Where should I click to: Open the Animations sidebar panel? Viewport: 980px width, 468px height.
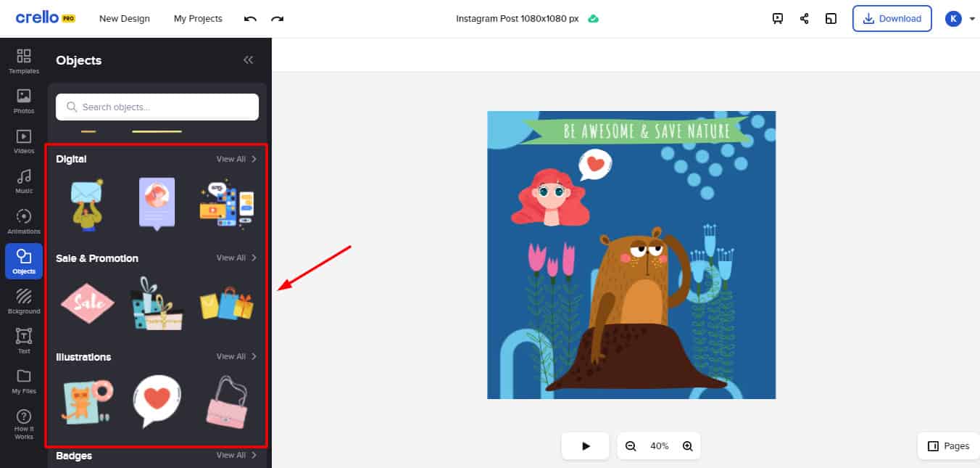pos(24,221)
